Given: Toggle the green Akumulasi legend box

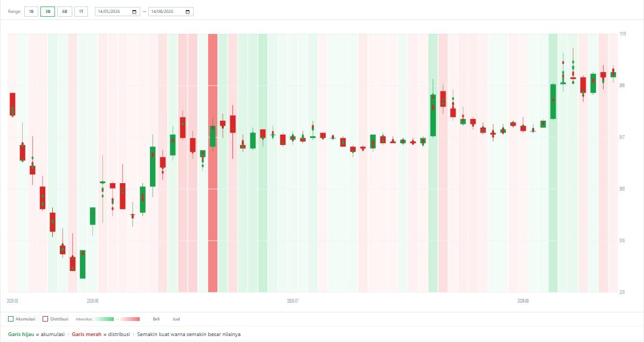Looking at the screenshot, I should [x=11, y=319].
